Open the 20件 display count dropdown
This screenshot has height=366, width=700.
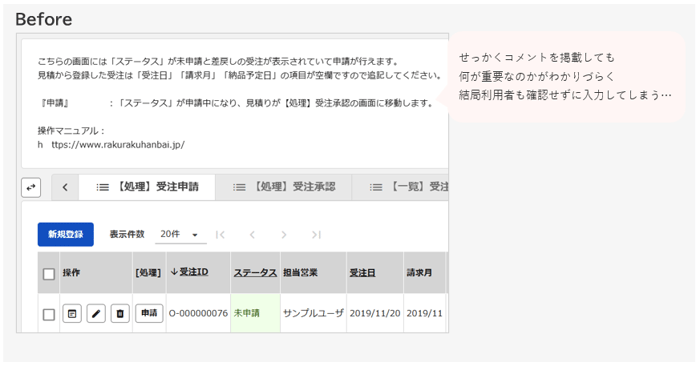coord(181,234)
